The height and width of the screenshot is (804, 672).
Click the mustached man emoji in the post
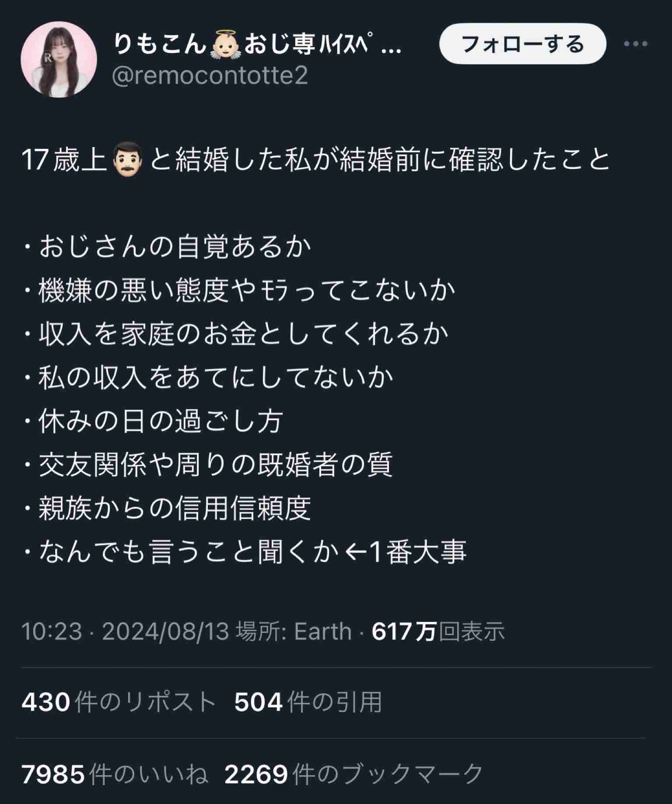point(128,160)
